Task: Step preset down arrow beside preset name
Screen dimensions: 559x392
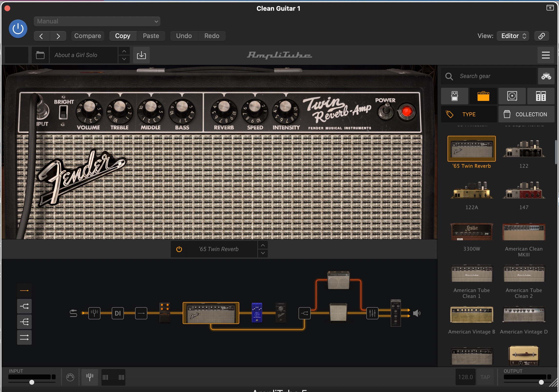Action: pyautogui.click(x=124, y=59)
